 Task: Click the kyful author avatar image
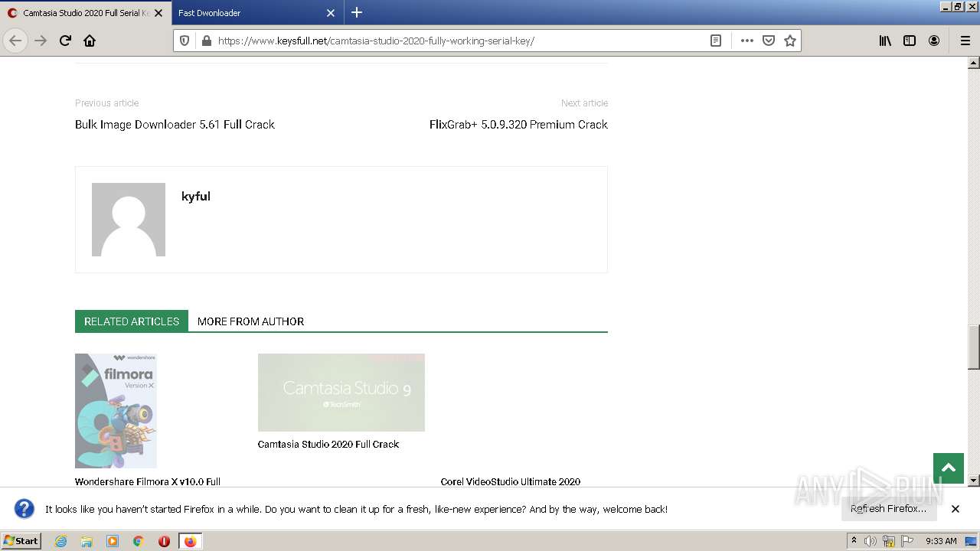pos(129,220)
